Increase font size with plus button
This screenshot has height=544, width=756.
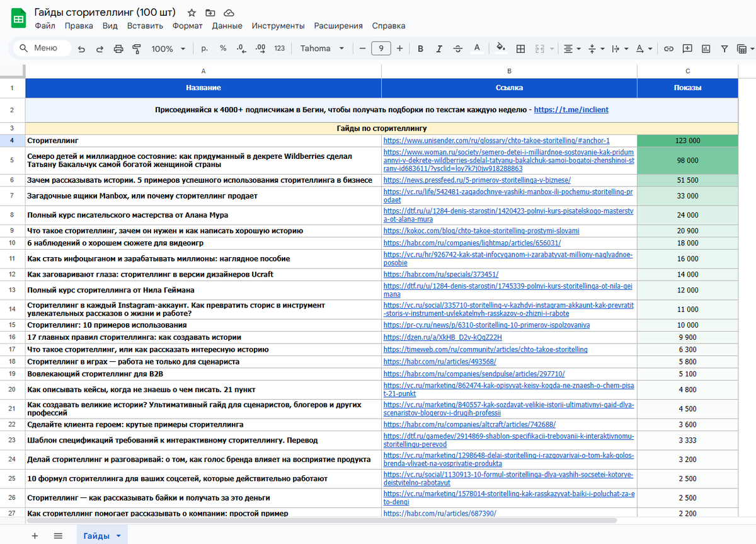pos(400,49)
